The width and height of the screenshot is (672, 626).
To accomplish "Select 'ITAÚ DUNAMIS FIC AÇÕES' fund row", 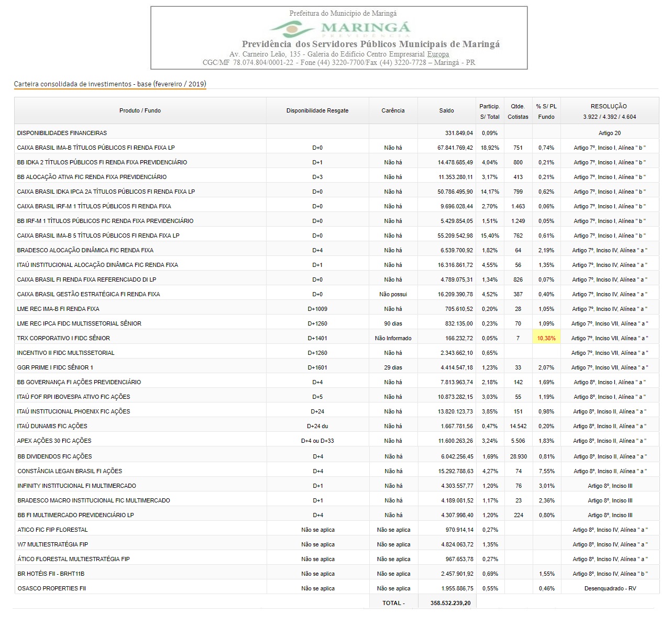I will coord(52,426).
